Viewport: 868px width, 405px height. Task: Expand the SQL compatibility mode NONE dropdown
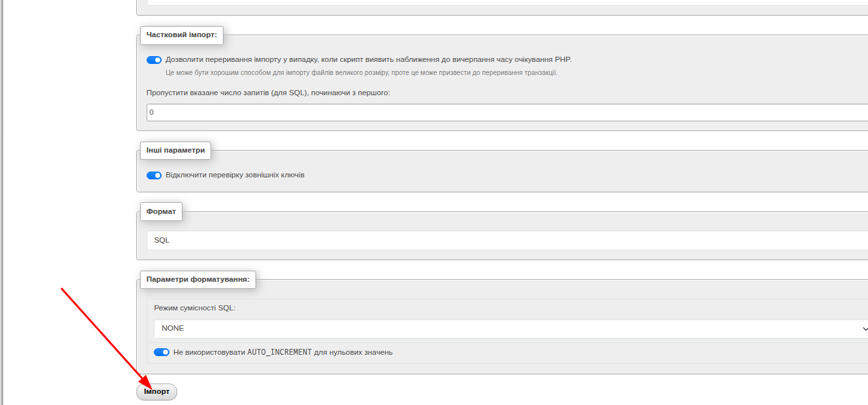[511, 329]
